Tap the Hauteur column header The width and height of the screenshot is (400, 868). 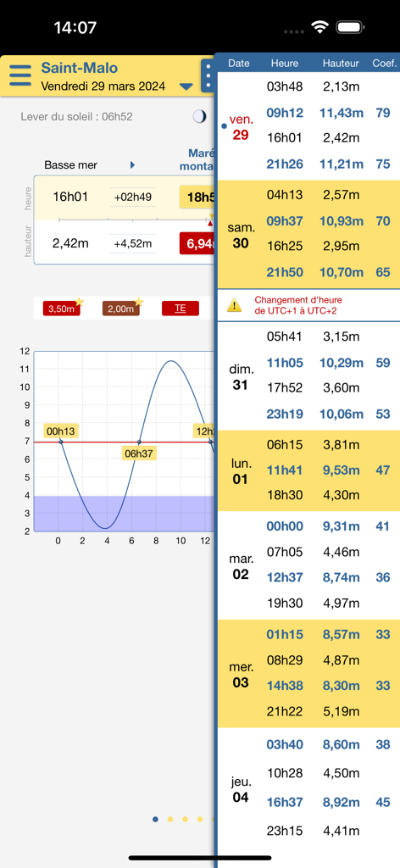tap(341, 63)
